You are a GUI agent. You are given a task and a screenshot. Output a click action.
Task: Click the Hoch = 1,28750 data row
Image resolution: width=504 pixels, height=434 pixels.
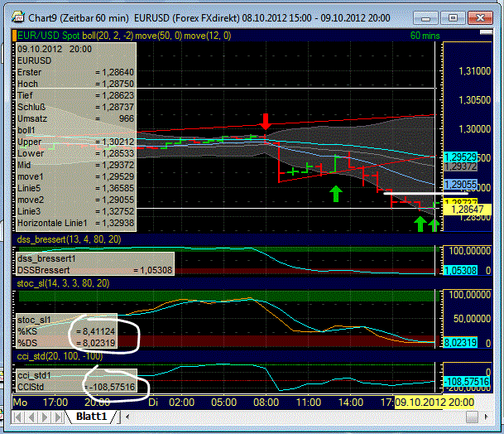click(75, 84)
